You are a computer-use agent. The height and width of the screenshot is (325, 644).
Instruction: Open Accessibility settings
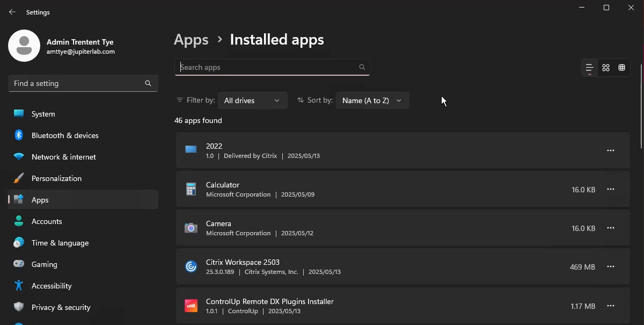[x=83, y=286]
